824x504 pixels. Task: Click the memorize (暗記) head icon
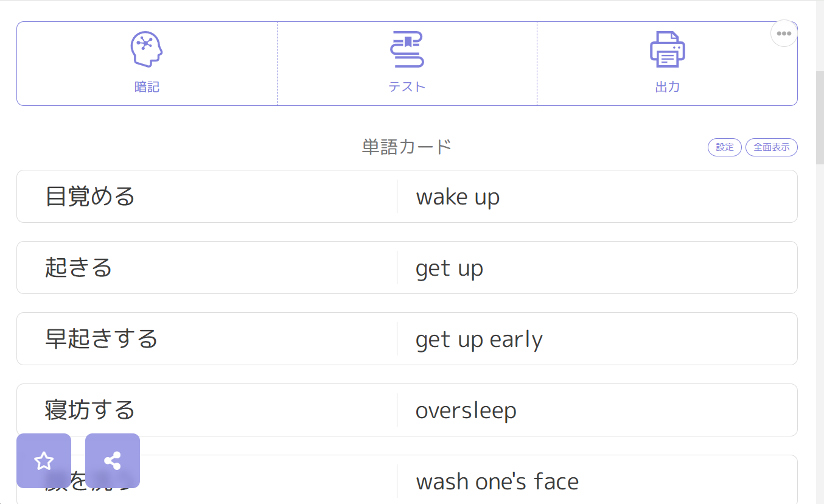pyautogui.click(x=147, y=49)
